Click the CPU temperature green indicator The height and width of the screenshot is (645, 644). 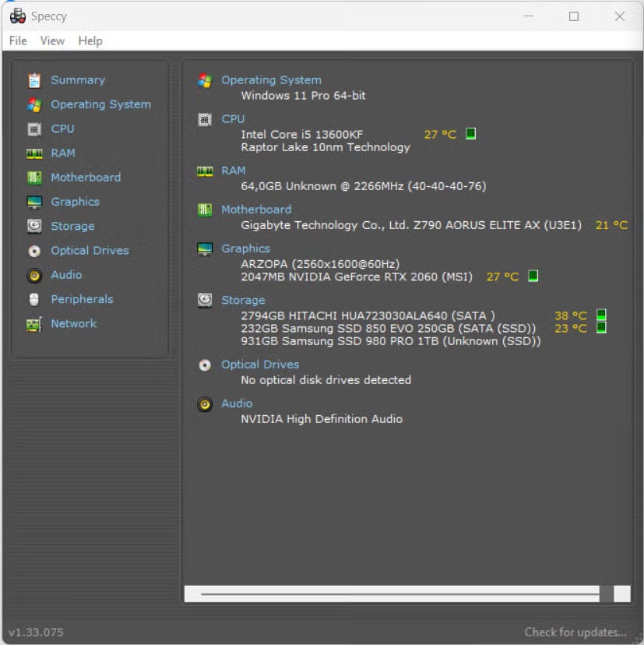470,134
